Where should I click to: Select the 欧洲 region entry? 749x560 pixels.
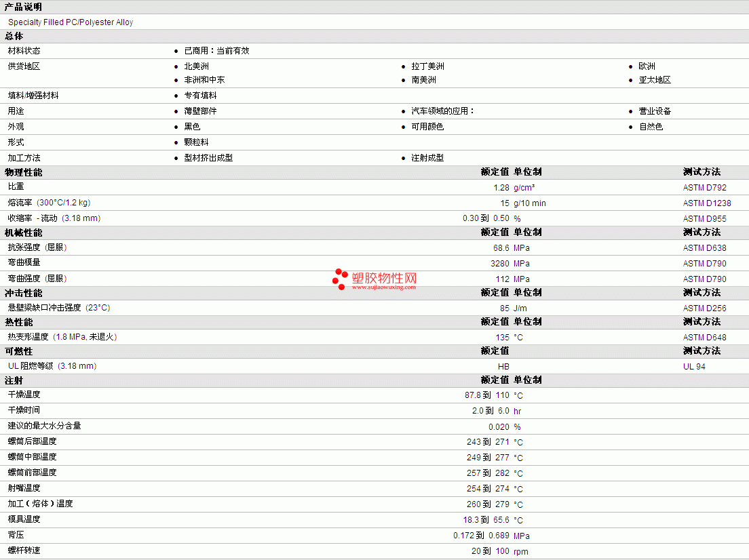647,66
